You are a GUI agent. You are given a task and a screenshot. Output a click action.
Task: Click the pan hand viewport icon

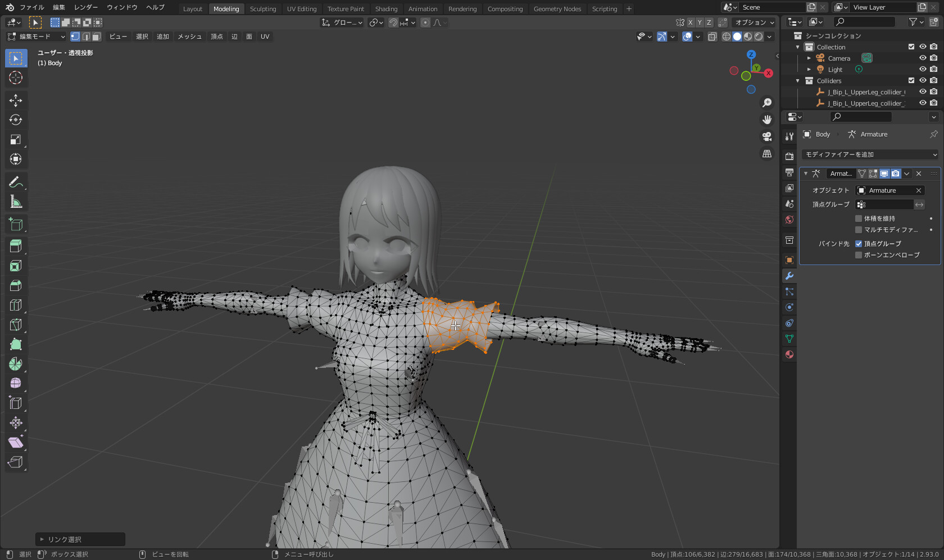point(767,120)
